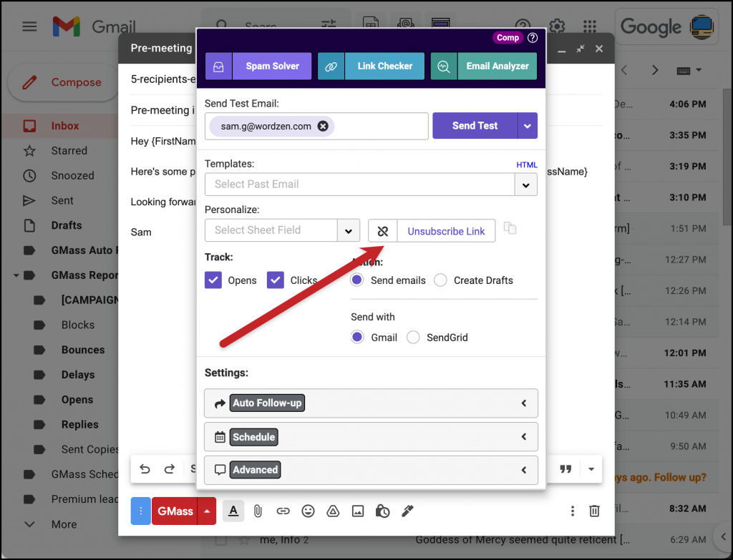
Task: Insert files using Google Drive
Action: tap(333, 511)
